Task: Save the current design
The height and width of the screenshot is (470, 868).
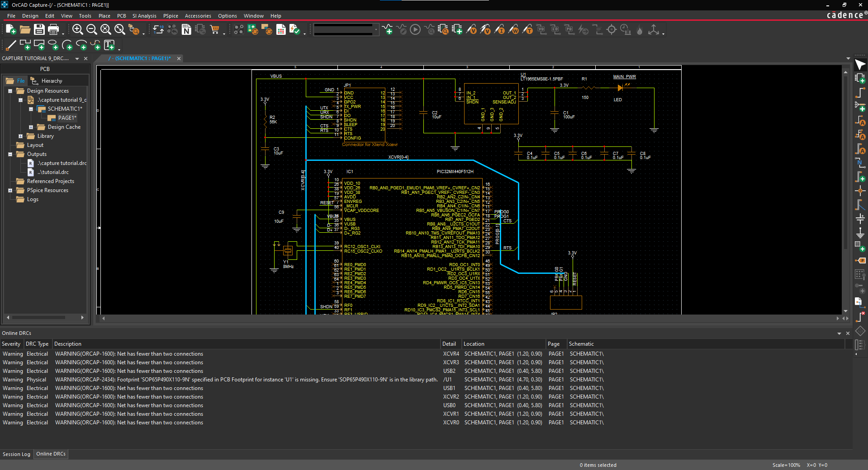Action: coord(39,29)
